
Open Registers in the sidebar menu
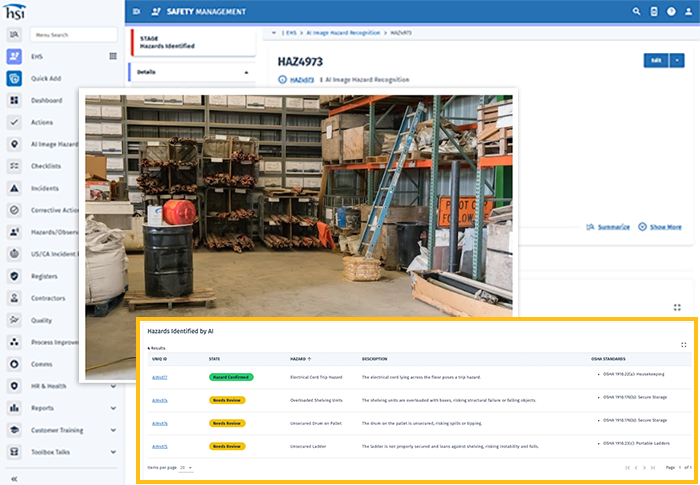tap(46, 275)
